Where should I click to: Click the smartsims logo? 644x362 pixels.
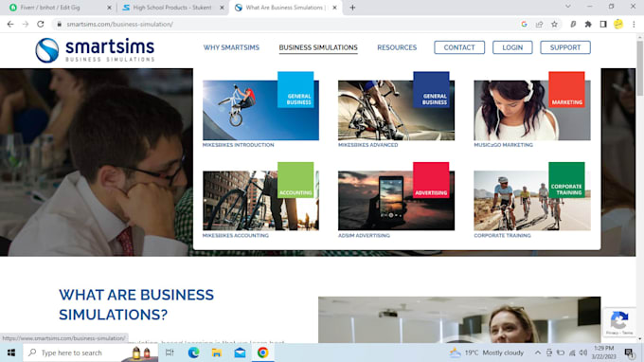[x=95, y=50]
